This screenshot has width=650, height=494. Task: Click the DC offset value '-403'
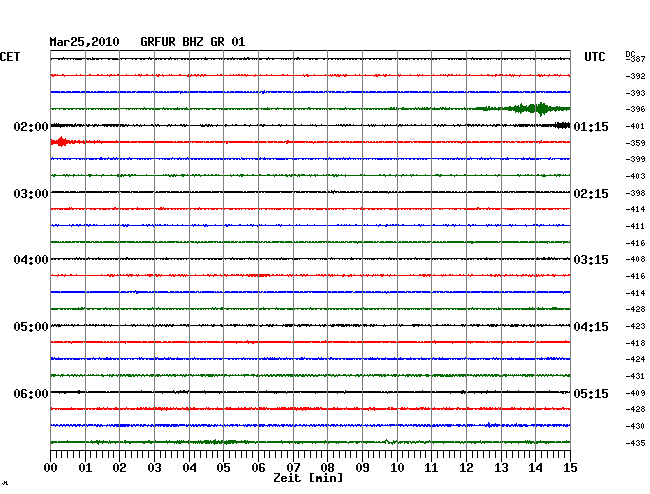[x=635, y=177]
